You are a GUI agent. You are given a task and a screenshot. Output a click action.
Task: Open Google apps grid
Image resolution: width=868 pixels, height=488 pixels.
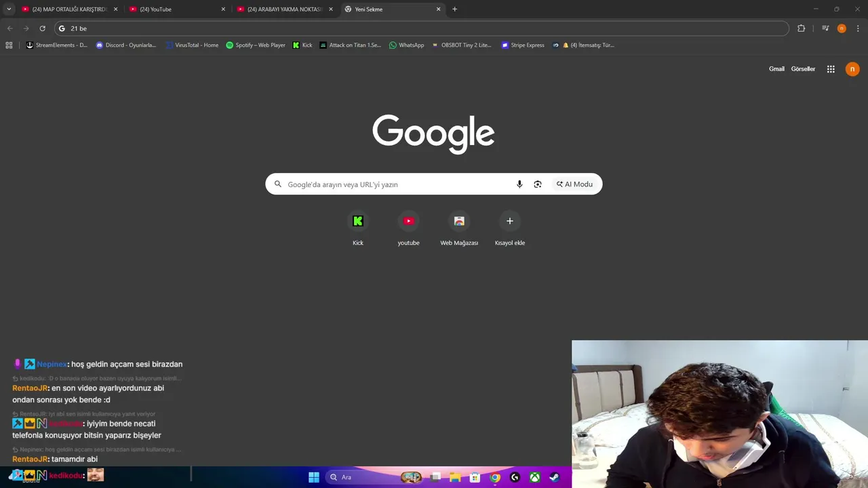tap(831, 69)
